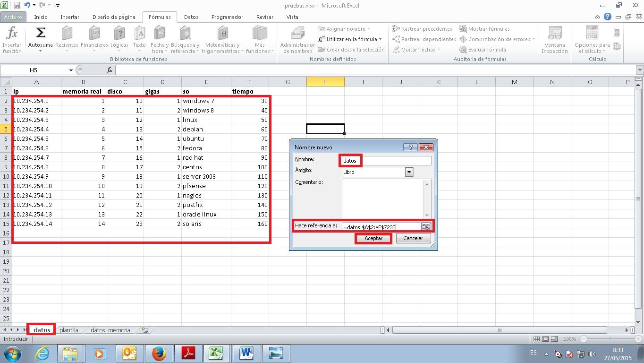Open the Lógicas functions category

119,39
